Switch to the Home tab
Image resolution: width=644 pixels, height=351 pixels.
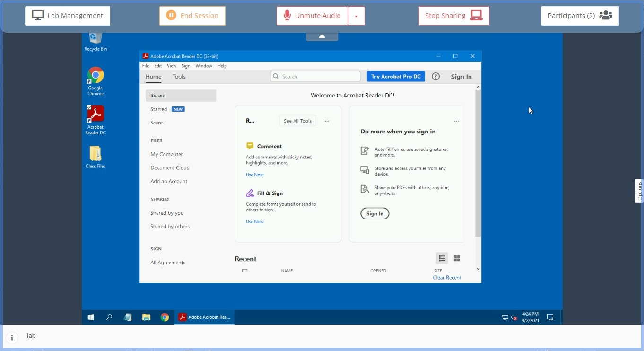(x=154, y=77)
